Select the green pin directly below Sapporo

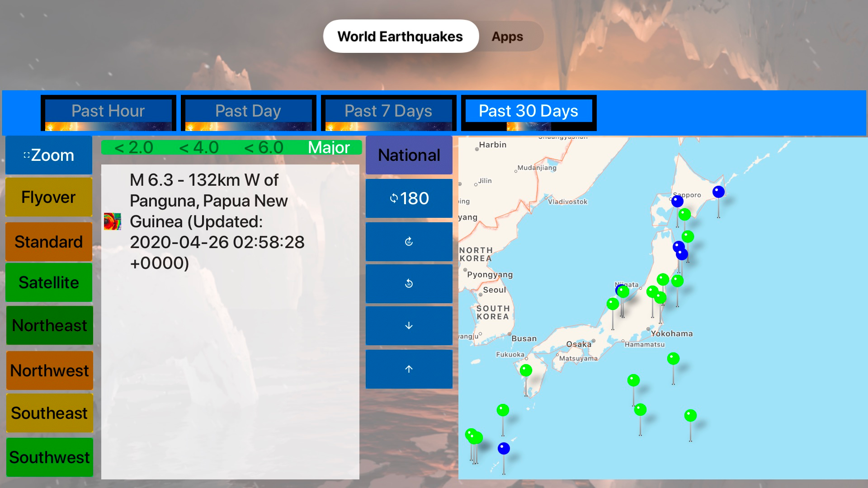pyautogui.click(x=684, y=214)
